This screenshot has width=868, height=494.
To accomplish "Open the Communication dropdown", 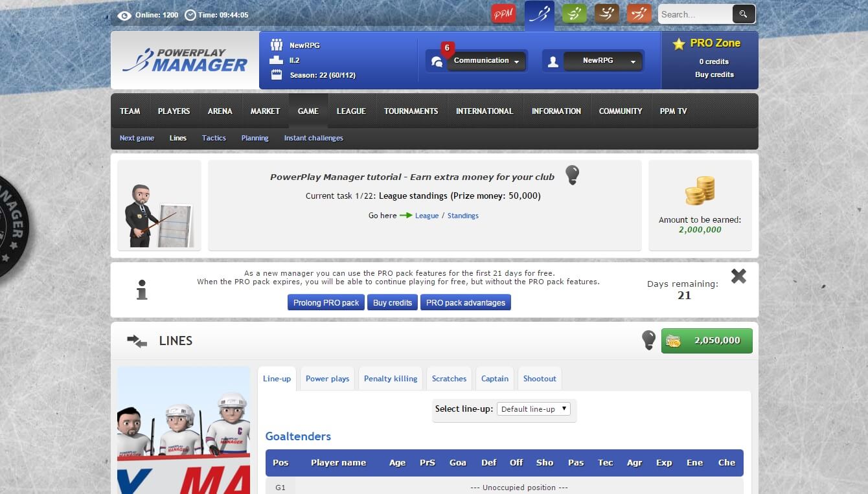I will [486, 61].
